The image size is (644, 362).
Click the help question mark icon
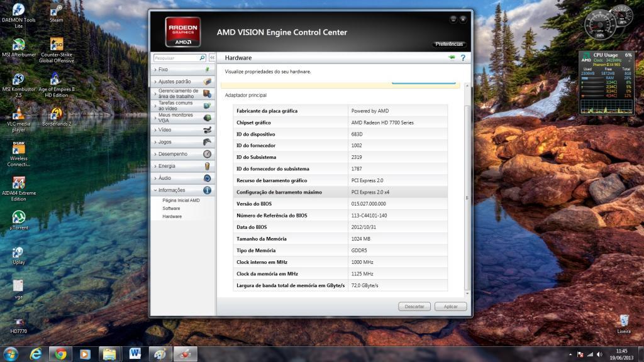pos(463,58)
